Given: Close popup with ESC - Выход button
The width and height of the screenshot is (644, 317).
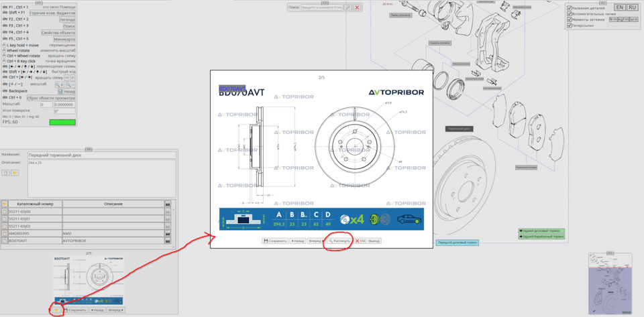Looking at the screenshot, I should point(367,241).
